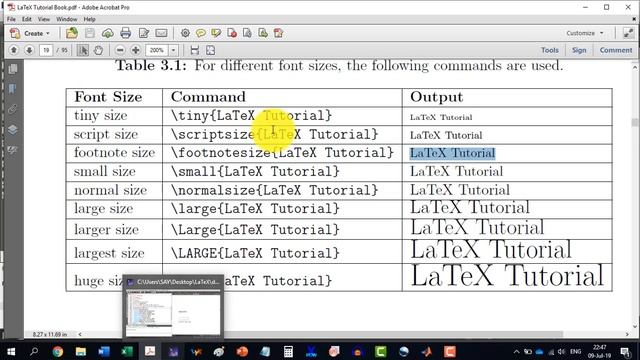The image size is (640, 360).
Task: Print the document with the printer icon
Action: 126,33
